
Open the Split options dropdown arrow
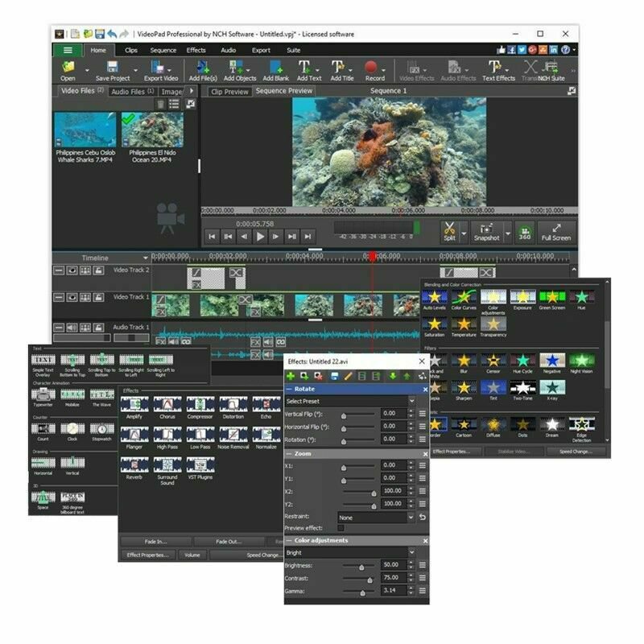(464, 233)
